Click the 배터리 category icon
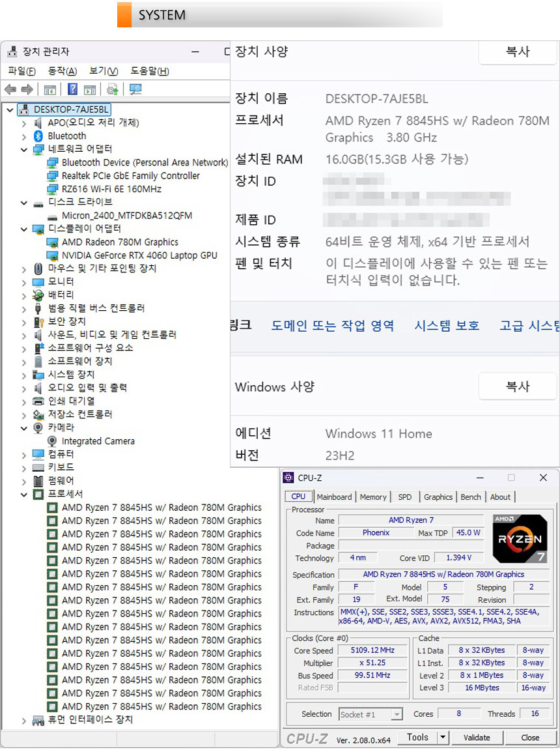 38,295
